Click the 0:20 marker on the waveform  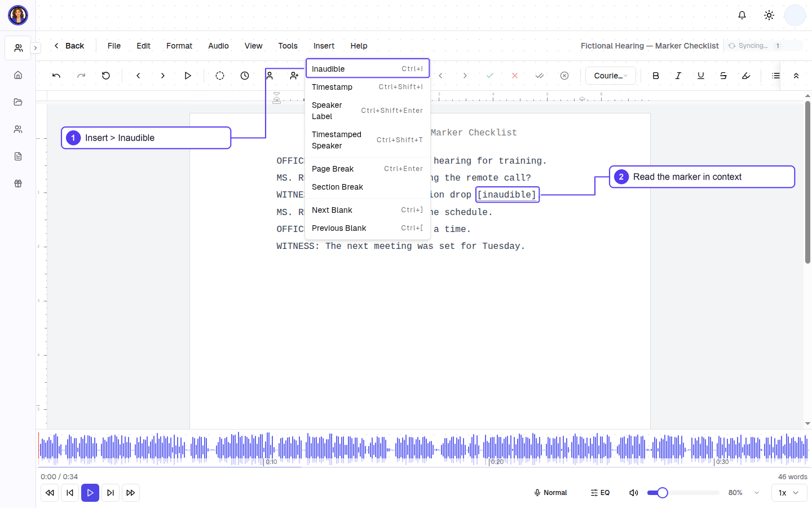click(497, 462)
